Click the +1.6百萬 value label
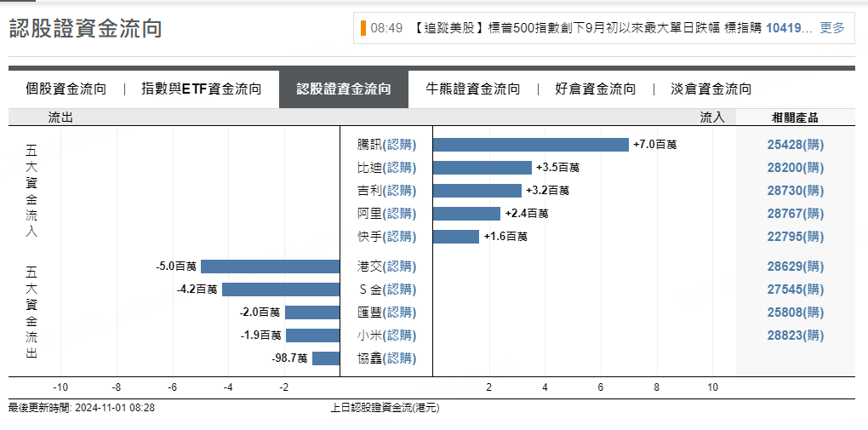 pyautogui.click(x=505, y=237)
